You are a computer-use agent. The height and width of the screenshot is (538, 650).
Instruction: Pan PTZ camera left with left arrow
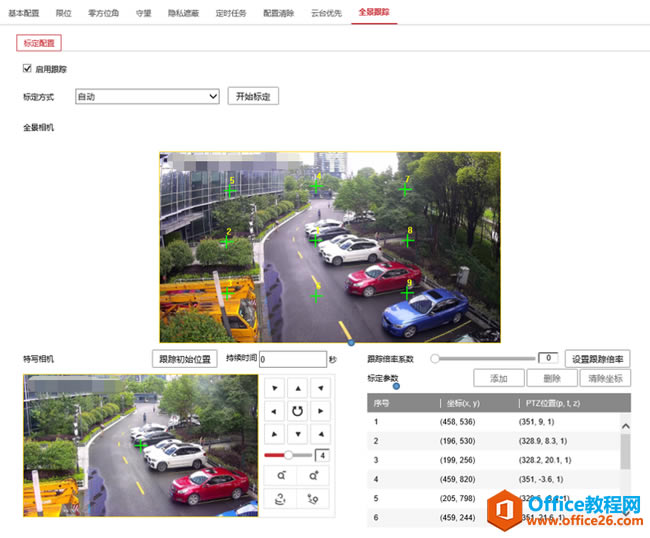(274, 411)
